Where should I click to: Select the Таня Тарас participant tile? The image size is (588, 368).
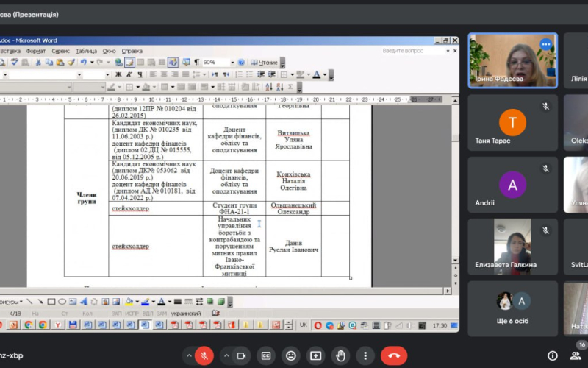[512, 122]
